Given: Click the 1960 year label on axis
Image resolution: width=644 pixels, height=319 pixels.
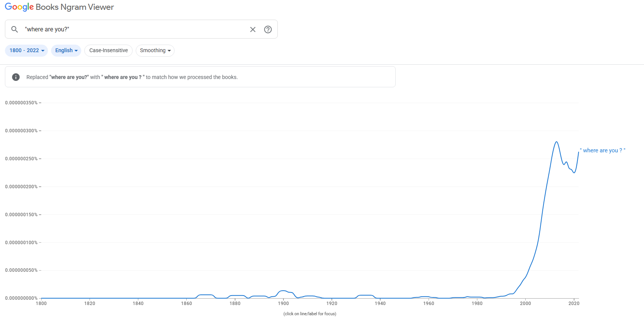Looking at the screenshot, I should point(429,303).
